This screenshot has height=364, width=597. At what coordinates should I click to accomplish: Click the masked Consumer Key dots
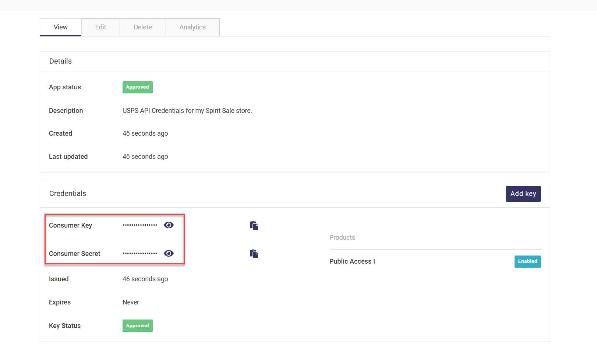pyautogui.click(x=140, y=225)
